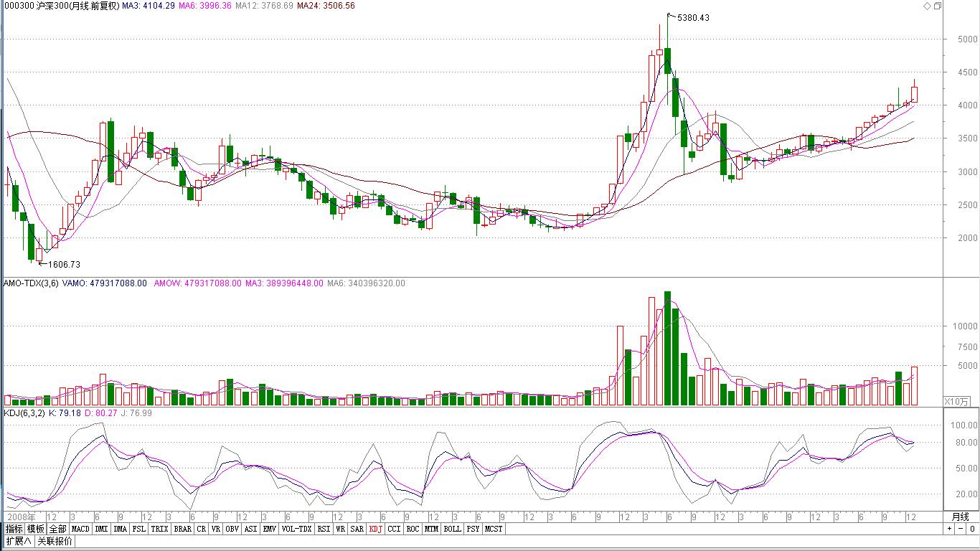The height and width of the screenshot is (551, 980).
Task: Click the MA6: 3996.36 label
Action: 205,6
